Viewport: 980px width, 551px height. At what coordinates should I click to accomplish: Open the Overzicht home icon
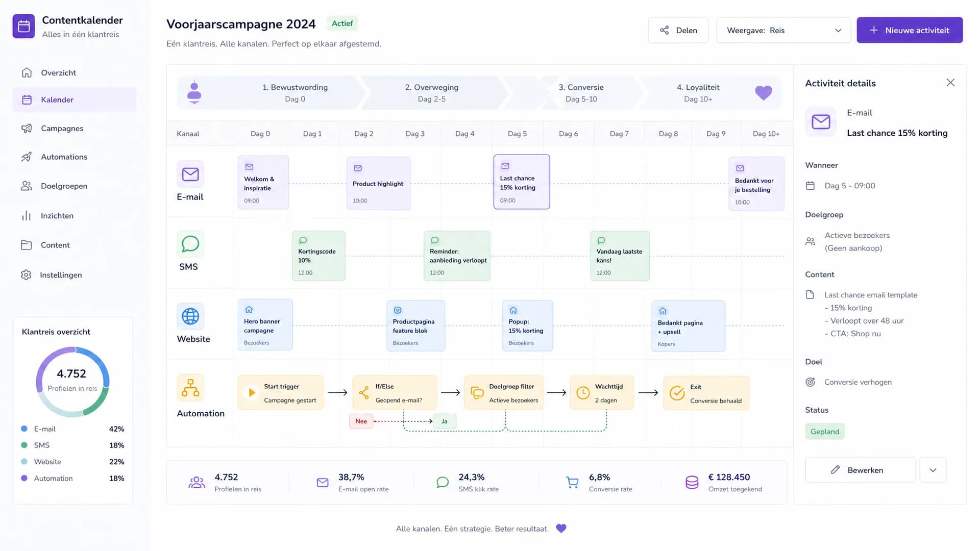[x=27, y=72]
